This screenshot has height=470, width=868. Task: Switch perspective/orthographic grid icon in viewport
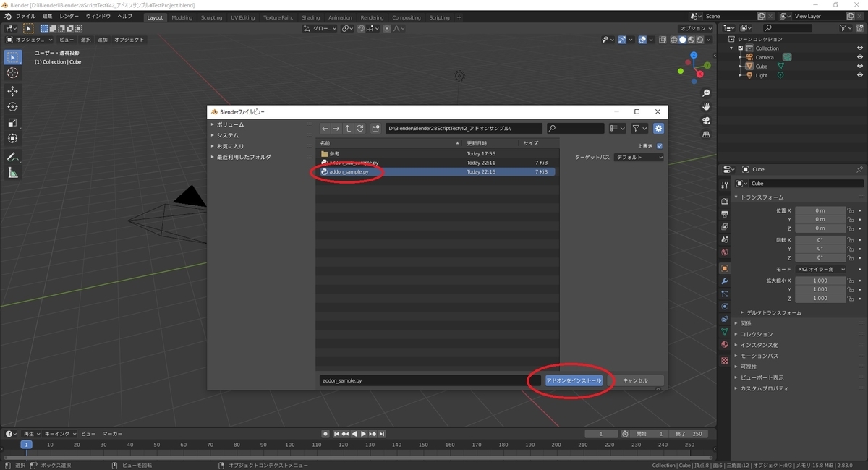[x=707, y=134]
